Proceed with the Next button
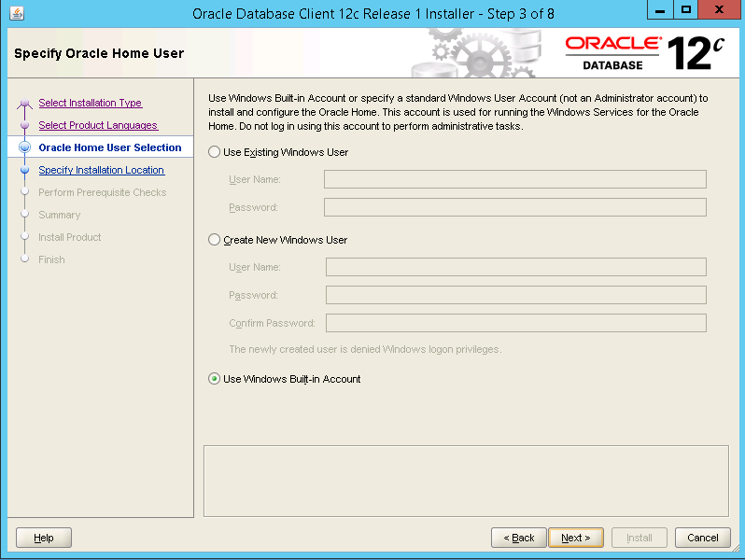Screen dimensions: 745x560 [576, 538]
